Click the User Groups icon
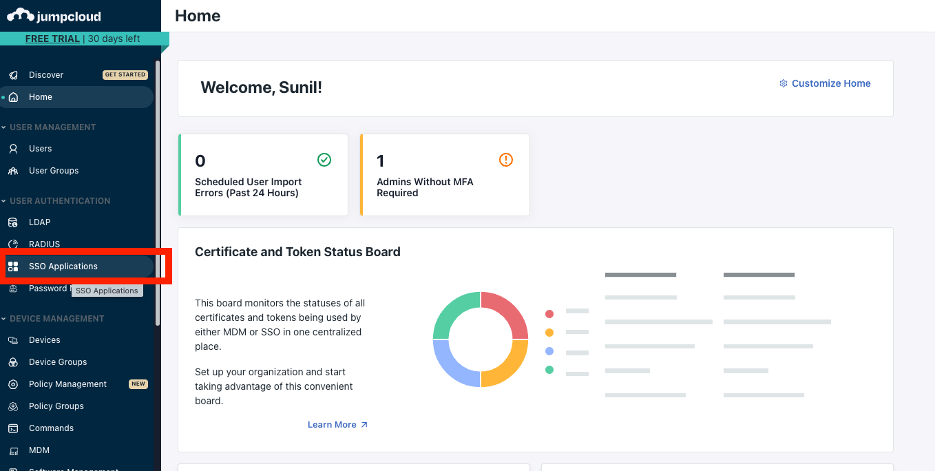The width and height of the screenshot is (936, 472). pyautogui.click(x=13, y=171)
